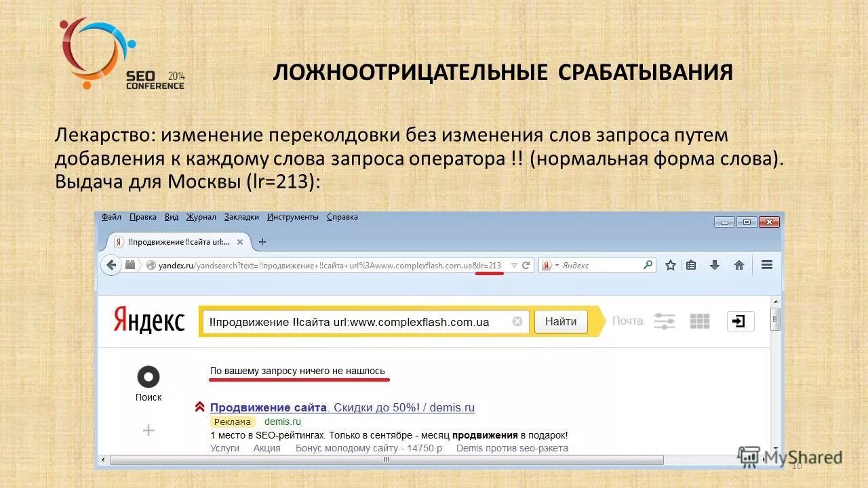Click the horizontal scrollbar left arrow
The width and height of the screenshot is (868, 488).
point(102,460)
